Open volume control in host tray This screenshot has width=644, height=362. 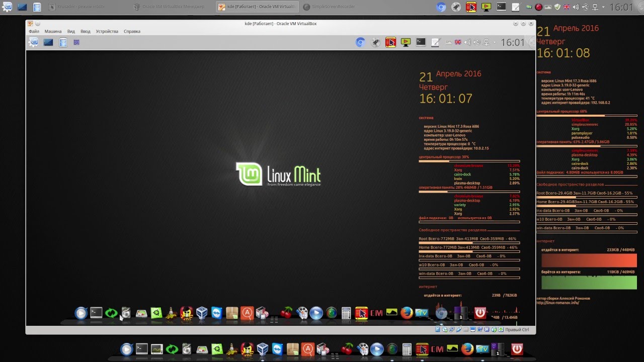point(576,7)
